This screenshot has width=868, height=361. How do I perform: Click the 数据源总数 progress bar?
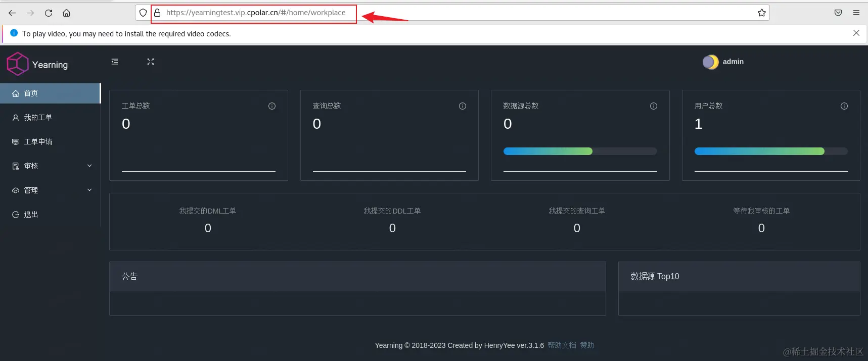pyautogui.click(x=580, y=151)
